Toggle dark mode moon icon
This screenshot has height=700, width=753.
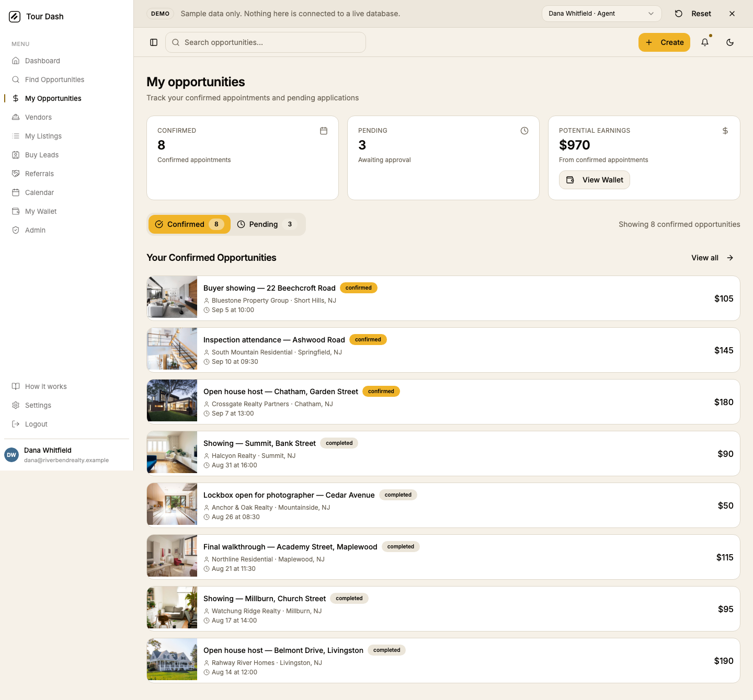pyautogui.click(x=730, y=42)
